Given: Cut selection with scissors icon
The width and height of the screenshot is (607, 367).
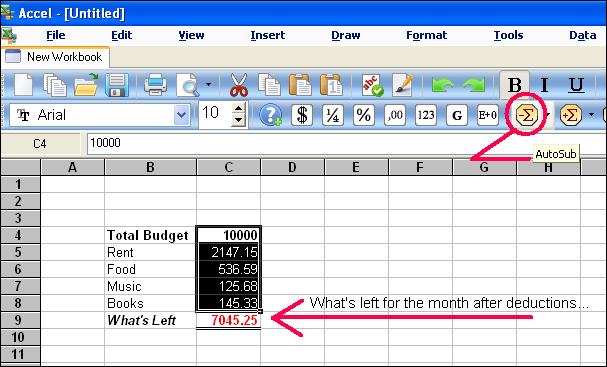Looking at the screenshot, I should click(239, 84).
